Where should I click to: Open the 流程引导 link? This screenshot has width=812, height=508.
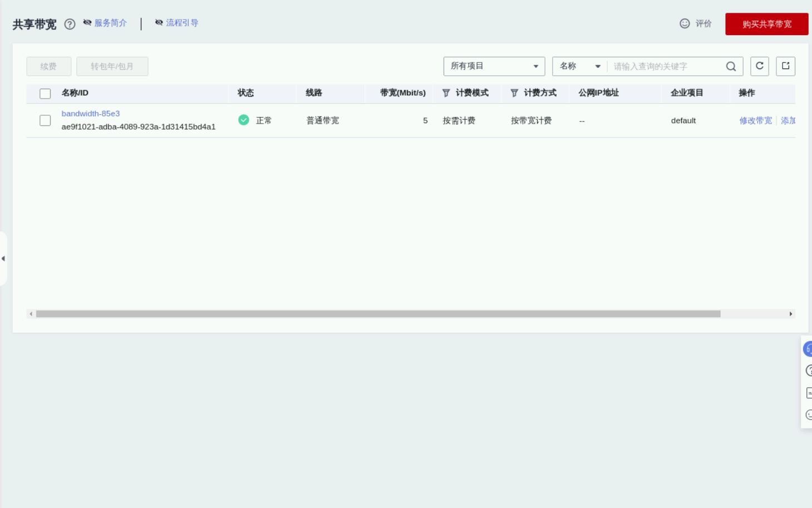pos(182,23)
